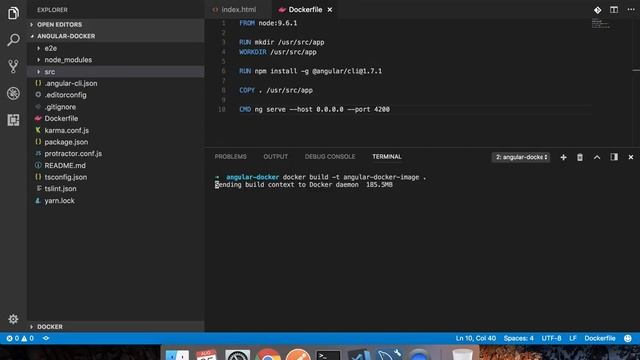640x360 pixels.
Task: Collapse the ANGULAR-DOCKER folder section
Action: pos(116,36)
